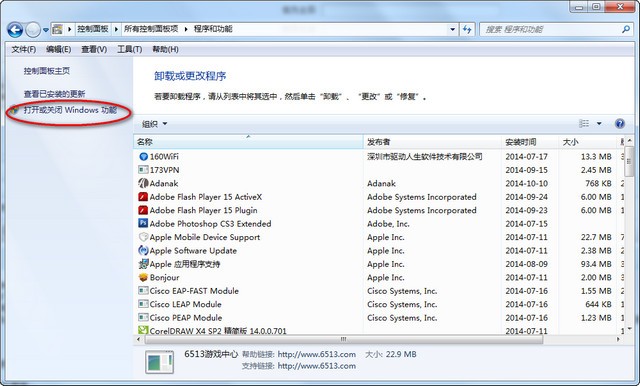
Task: Click the Control Panel icon in address bar
Action: (58, 29)
